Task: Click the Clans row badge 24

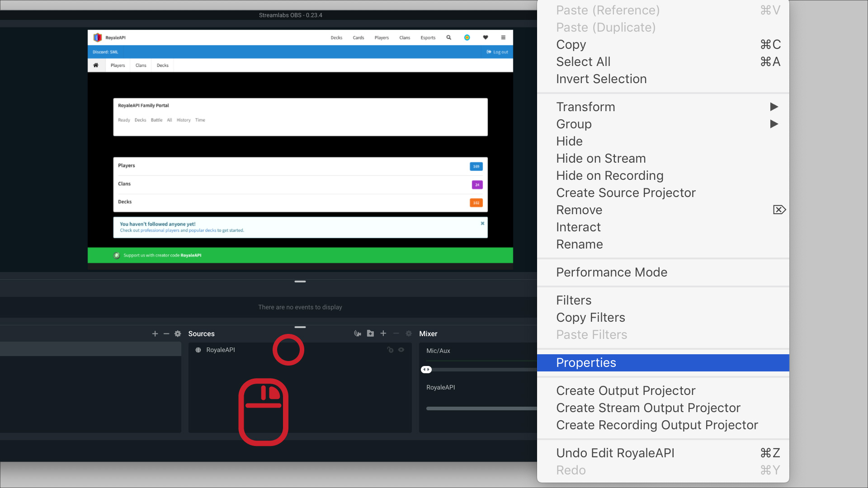Action: point(477,184)
